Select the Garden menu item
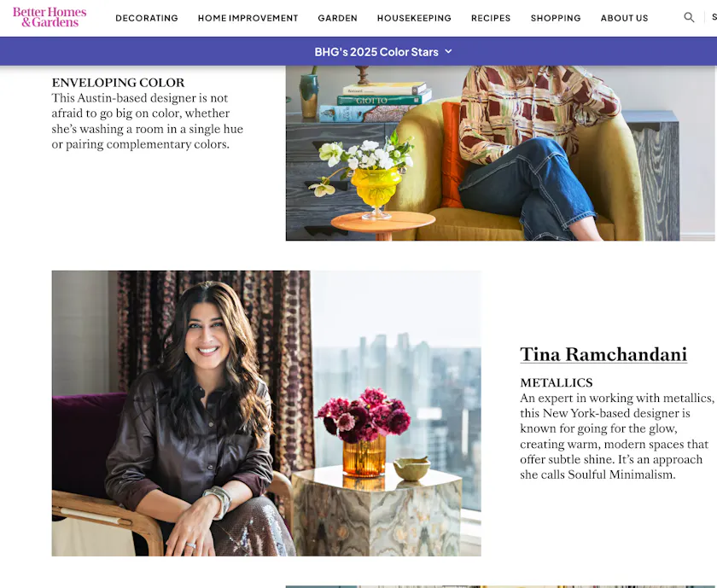This screenshot has width=717, height=588. tap(337, 18)
